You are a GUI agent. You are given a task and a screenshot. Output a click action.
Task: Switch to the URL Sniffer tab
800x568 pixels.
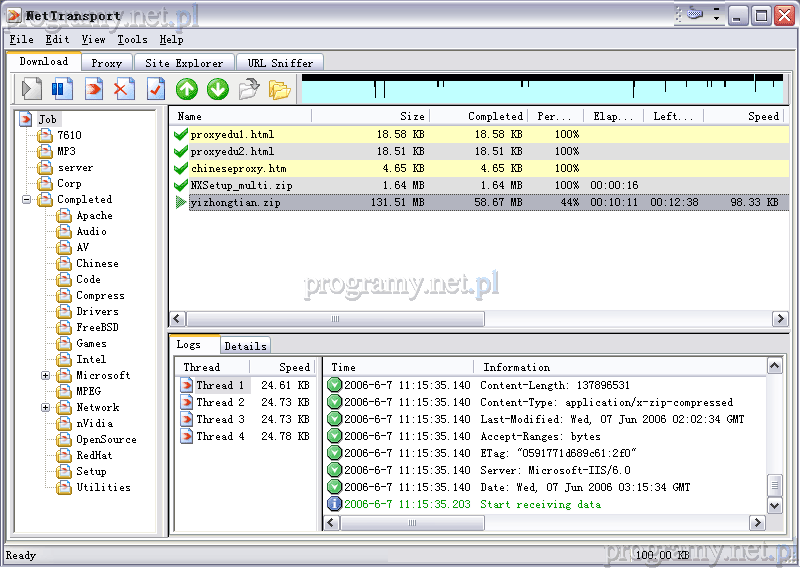tap(280, 63)
